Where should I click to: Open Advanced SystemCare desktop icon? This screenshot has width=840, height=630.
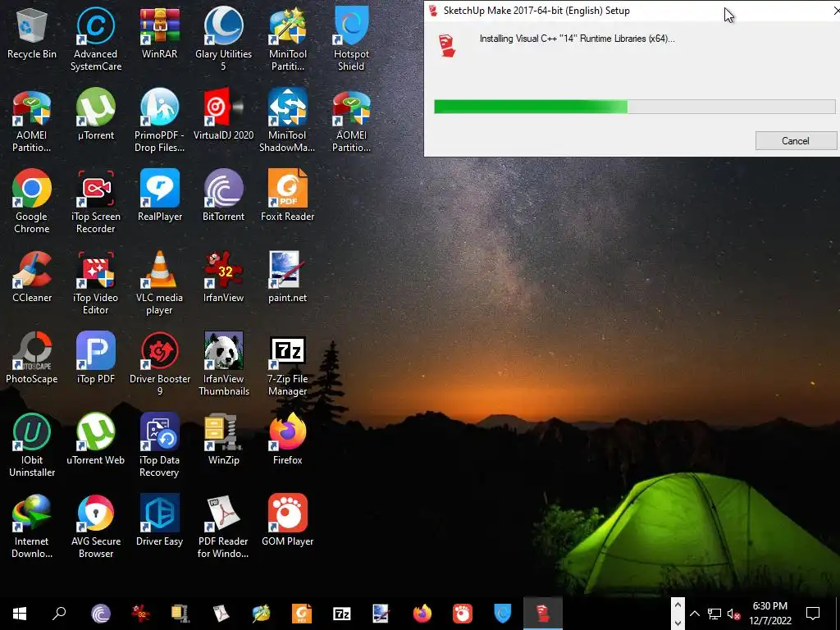coord(96,39)
